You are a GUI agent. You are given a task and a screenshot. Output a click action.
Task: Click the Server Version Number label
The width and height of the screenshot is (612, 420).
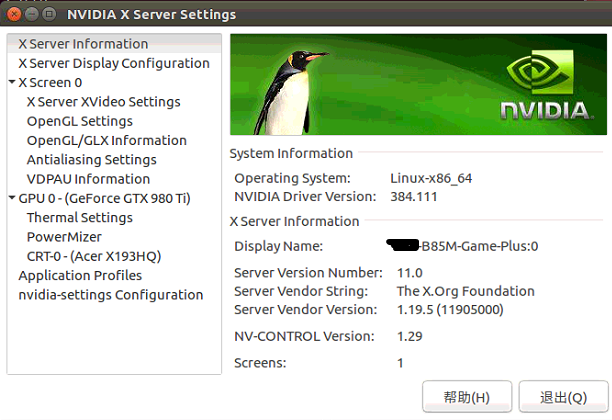pyautogui.click(x=308, y=273)
